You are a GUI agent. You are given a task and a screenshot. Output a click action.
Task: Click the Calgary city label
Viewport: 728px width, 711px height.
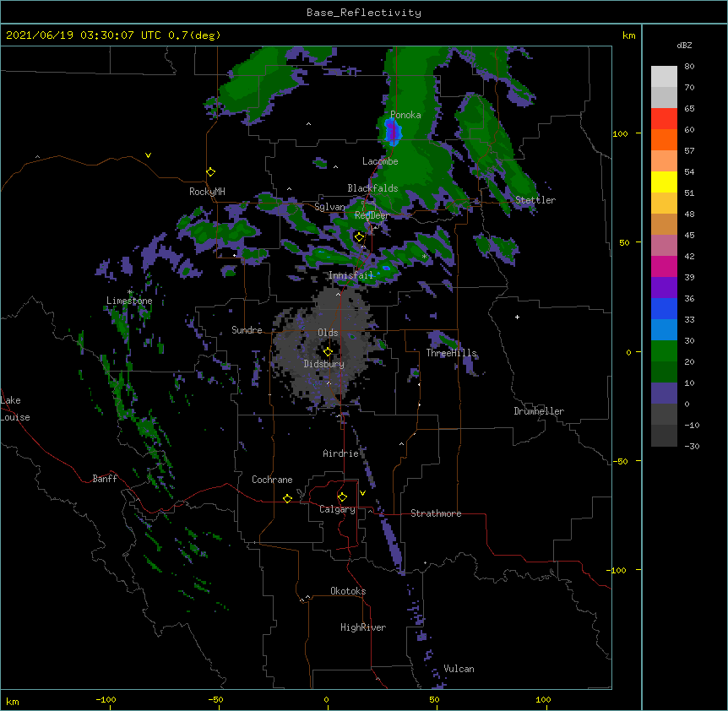tap(338, 509)
